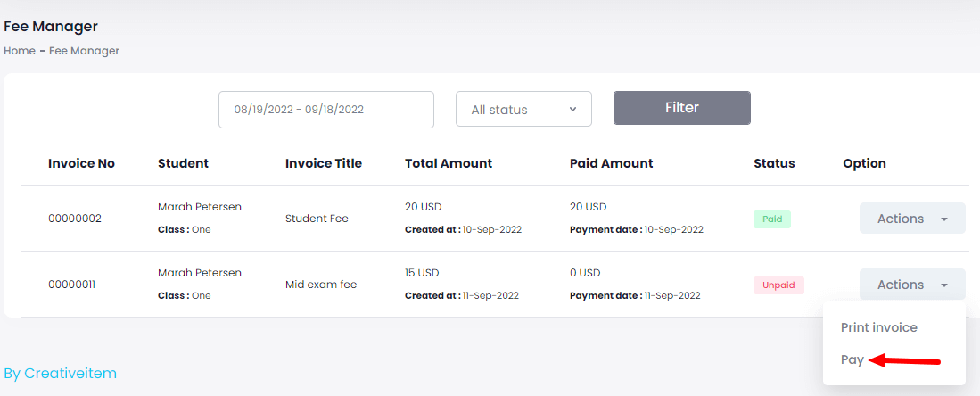This screenshot has height=396, width=980.
Task: Click the Paid status badge
Action: (771, 219)
